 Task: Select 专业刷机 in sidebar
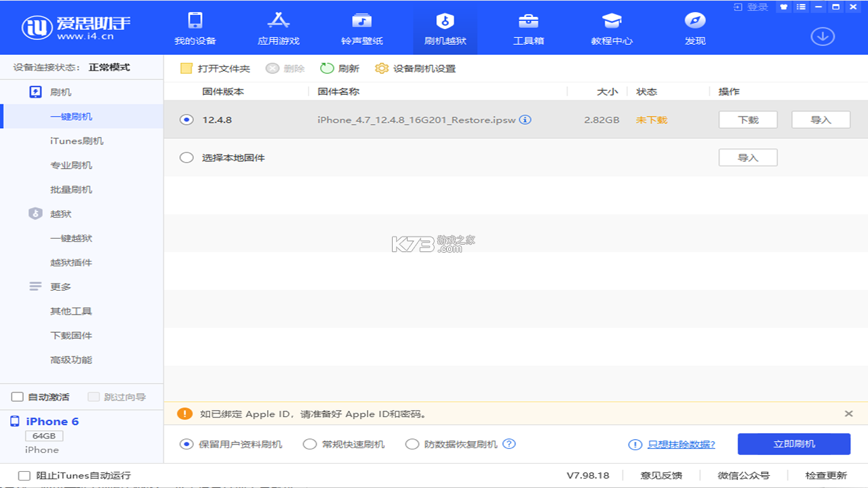(71, 165)
